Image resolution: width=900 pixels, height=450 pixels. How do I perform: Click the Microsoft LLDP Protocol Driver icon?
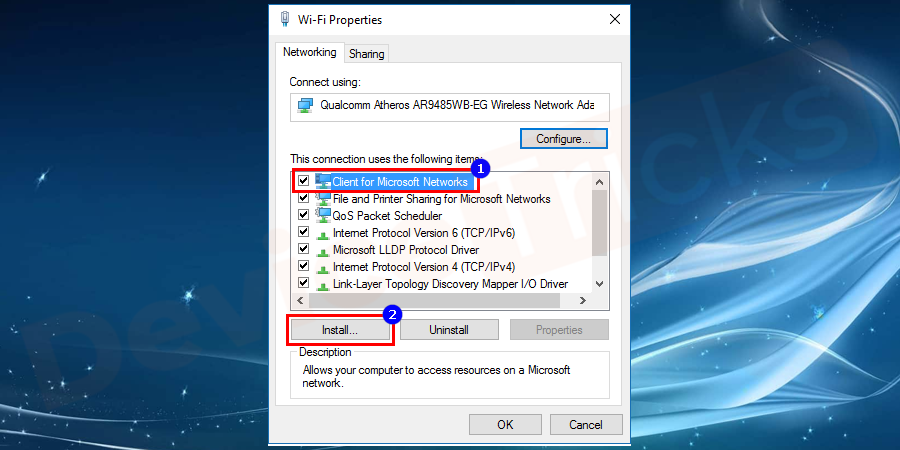tap(323, 251)
